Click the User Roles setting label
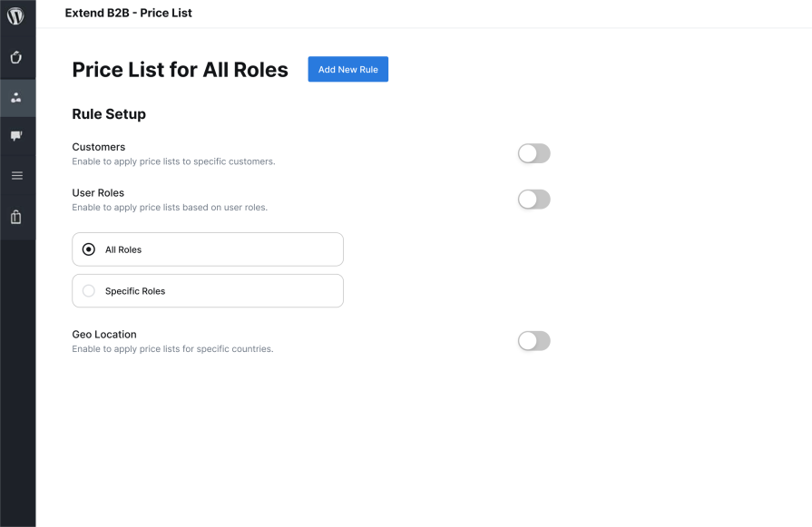812x527 pixels. tap(98, 192)
